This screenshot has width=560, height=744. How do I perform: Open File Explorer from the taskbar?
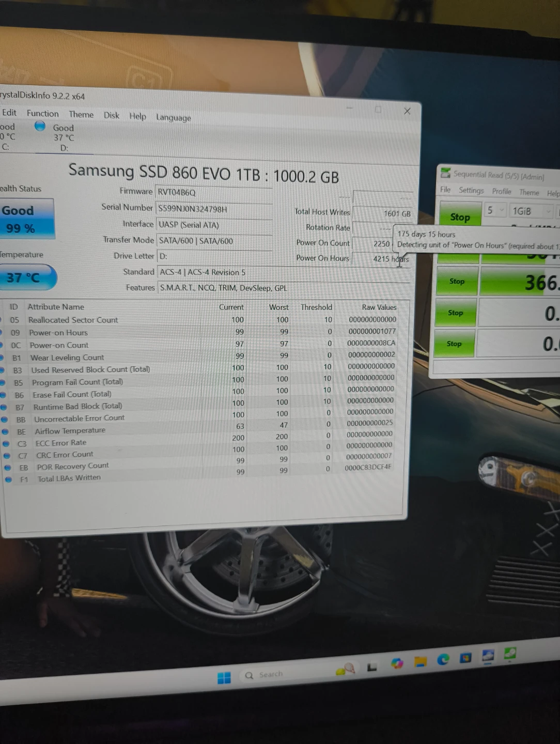[420, 661]
